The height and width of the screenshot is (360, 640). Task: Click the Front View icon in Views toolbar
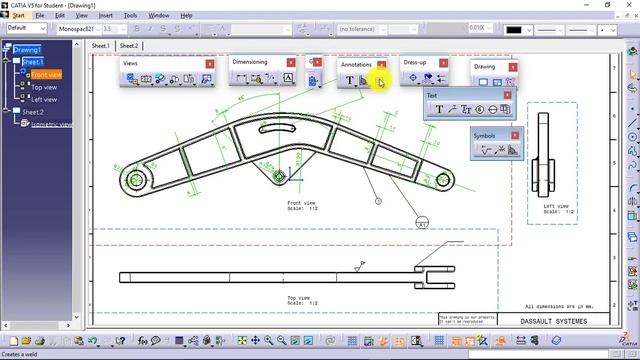click(132, 79)
